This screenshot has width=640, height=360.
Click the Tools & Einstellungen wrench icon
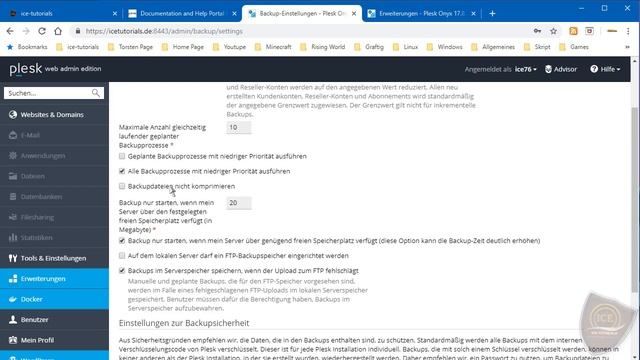click(13, 258)
